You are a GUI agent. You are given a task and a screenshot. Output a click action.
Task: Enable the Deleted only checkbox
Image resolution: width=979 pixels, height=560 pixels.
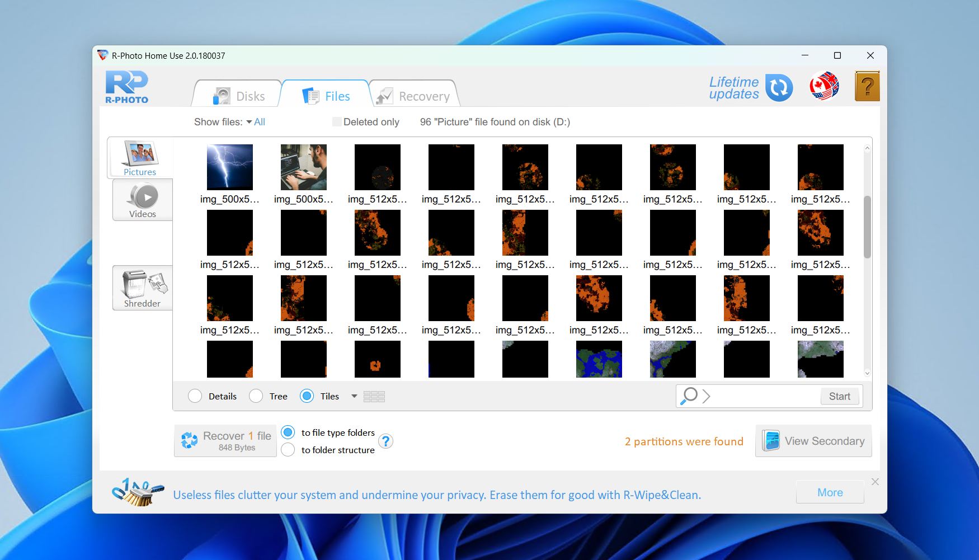[337, 121]
